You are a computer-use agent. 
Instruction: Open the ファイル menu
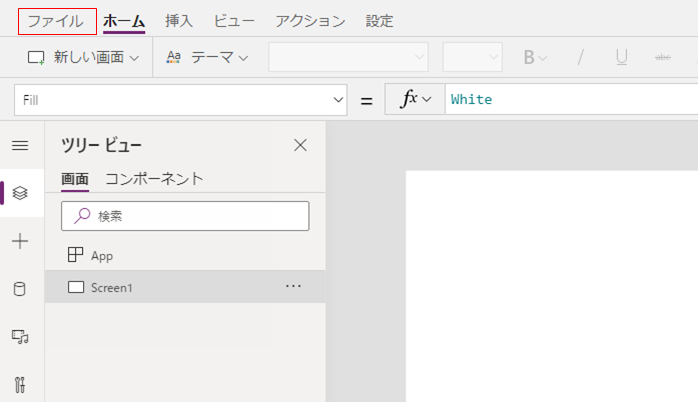[57, 21]
